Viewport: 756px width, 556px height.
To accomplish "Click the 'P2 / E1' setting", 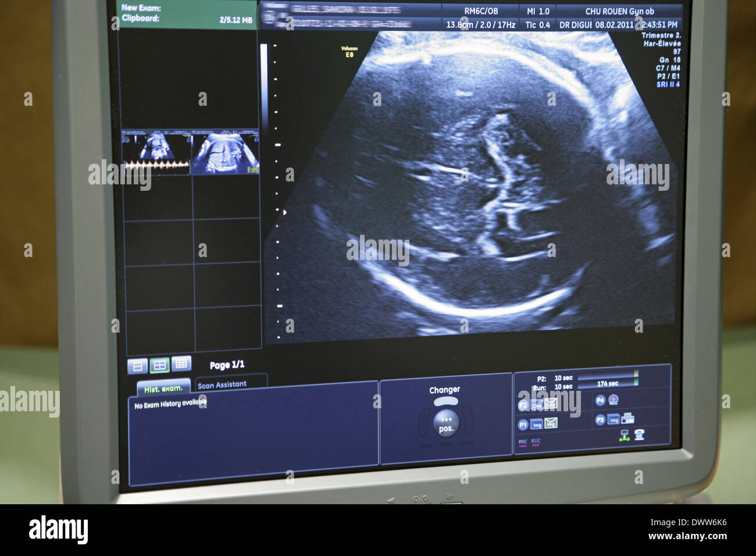I will 668,76.
